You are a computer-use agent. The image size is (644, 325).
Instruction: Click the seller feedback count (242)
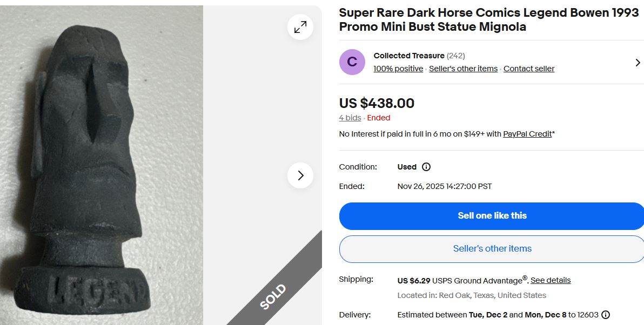coord(456,56)
